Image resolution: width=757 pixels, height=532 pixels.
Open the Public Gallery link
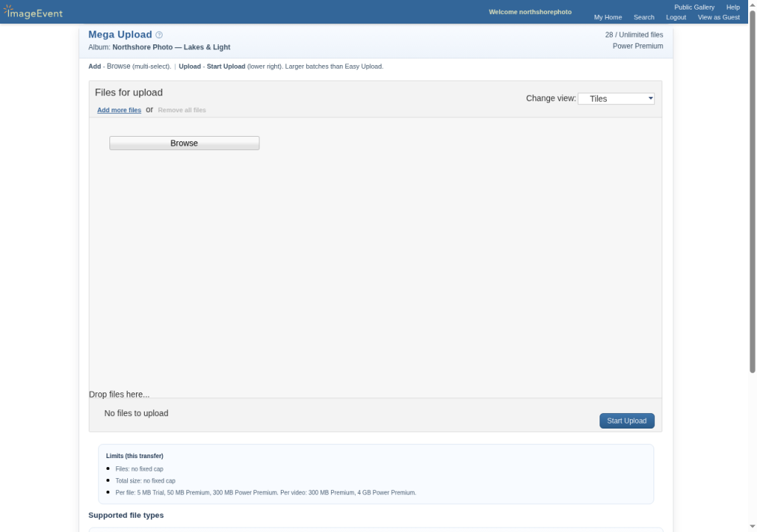click(694, 7)
